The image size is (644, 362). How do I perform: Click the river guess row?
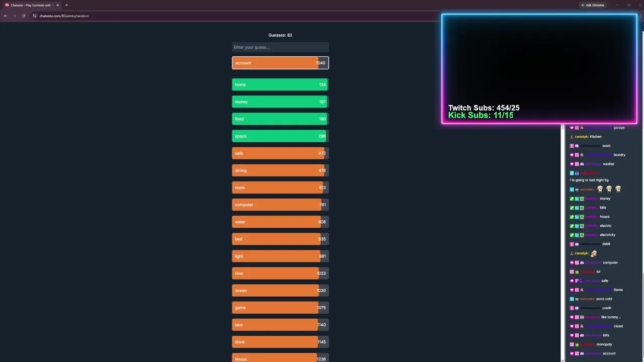point(280,273)
